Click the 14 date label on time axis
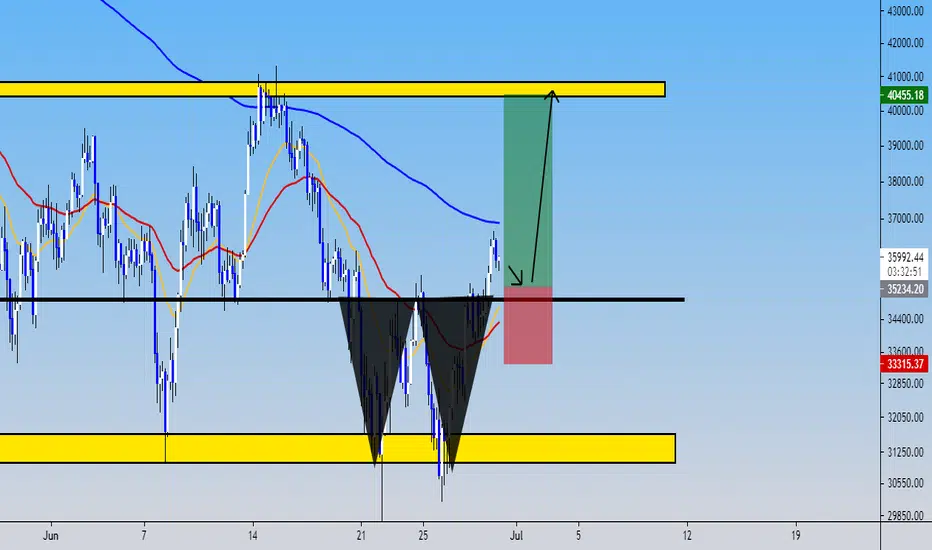The height and width of the screenshot is (550, 932). (x=253, y=536)
